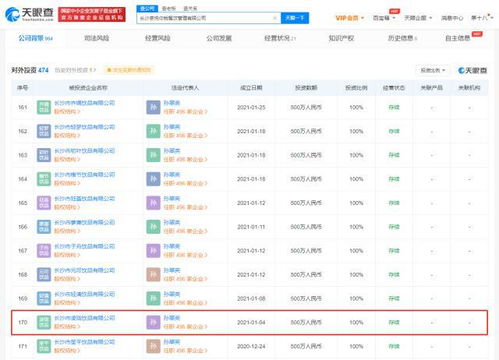The width and height of the screenshot is (499, 360).
Task: Open 任职 496 家企业 link in row 167
Action: [185, 255]
